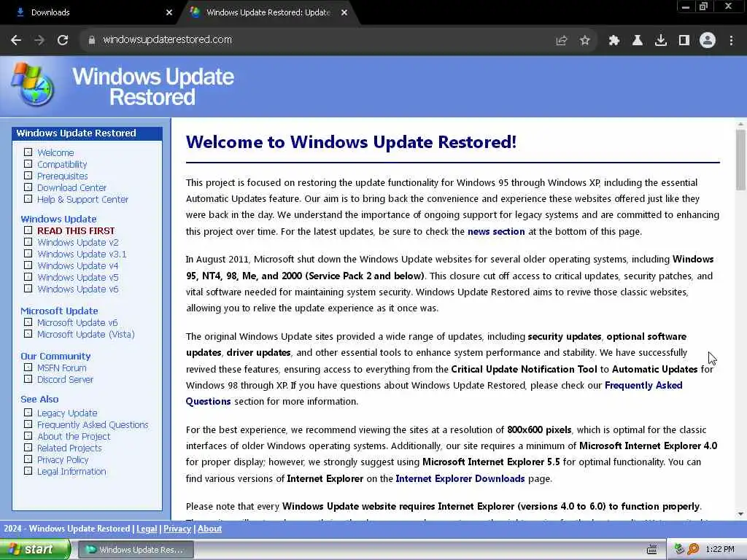Click Internet Explorer Downloads link
Viewport: 747px width, 560px height.
tap(460, 478)
